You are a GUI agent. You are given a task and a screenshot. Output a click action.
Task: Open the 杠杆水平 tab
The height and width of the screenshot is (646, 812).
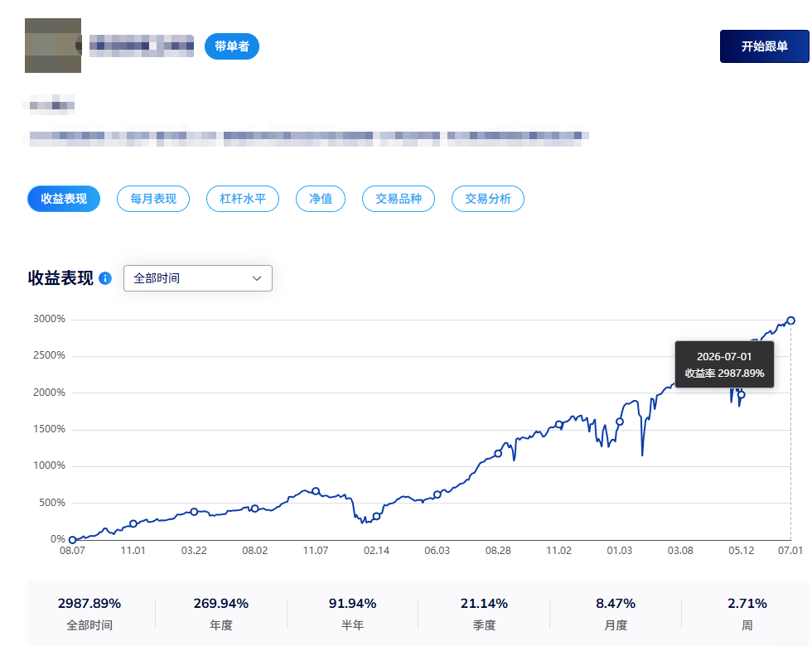(x=243, y=199)
